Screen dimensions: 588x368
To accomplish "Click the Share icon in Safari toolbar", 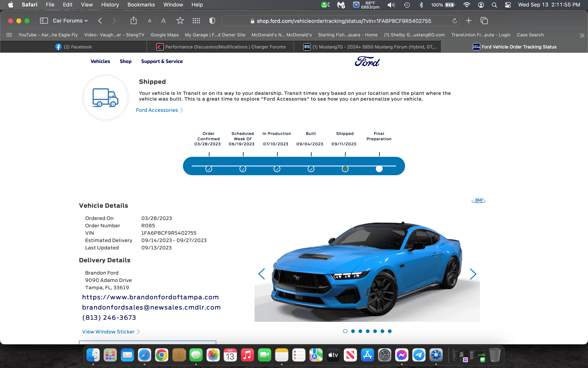I will (x=133, y=20).
